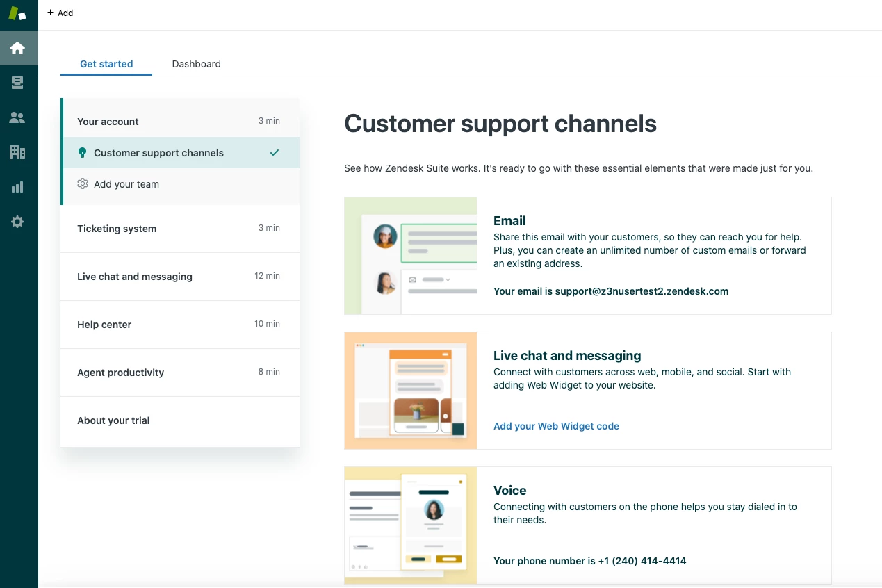Select the Add your team item
This screenshot has width=882, height=588.
click(x=181, y=184)
